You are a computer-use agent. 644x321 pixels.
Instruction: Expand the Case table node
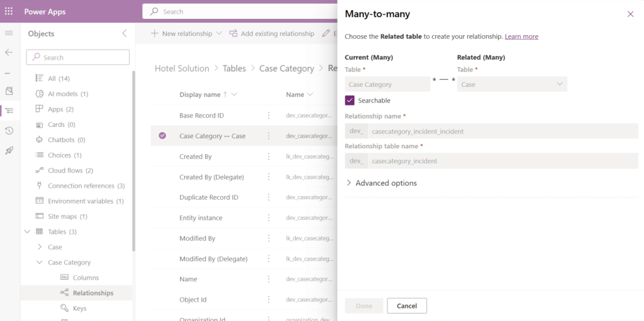(40, 247)
